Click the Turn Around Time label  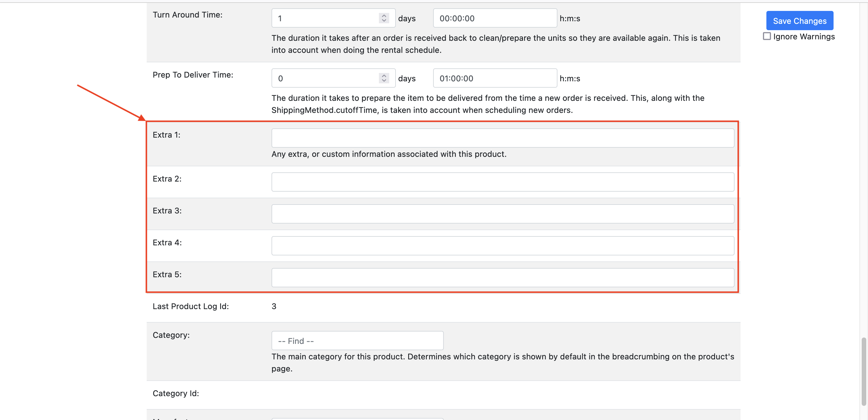[x=187, y=15]
